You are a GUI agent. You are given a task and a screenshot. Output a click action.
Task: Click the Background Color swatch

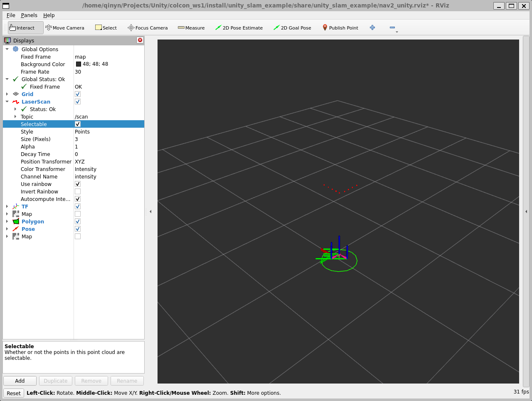pos(79,64)
